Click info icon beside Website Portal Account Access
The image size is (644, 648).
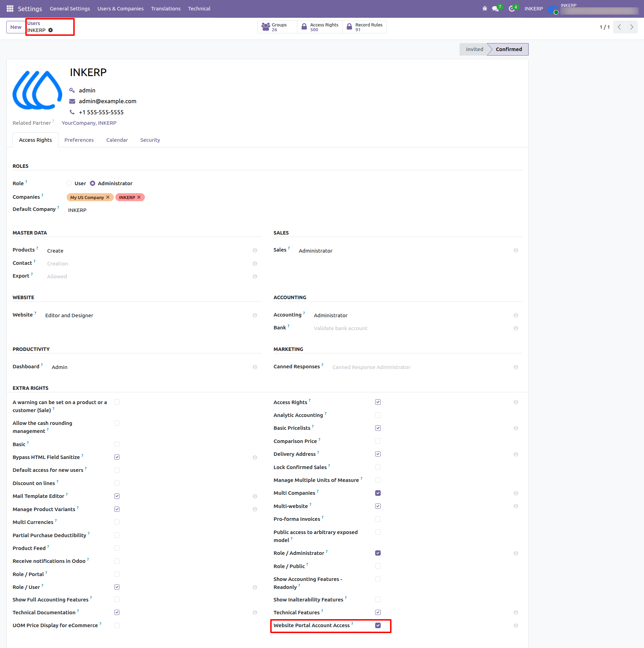[x=515, y=625]
